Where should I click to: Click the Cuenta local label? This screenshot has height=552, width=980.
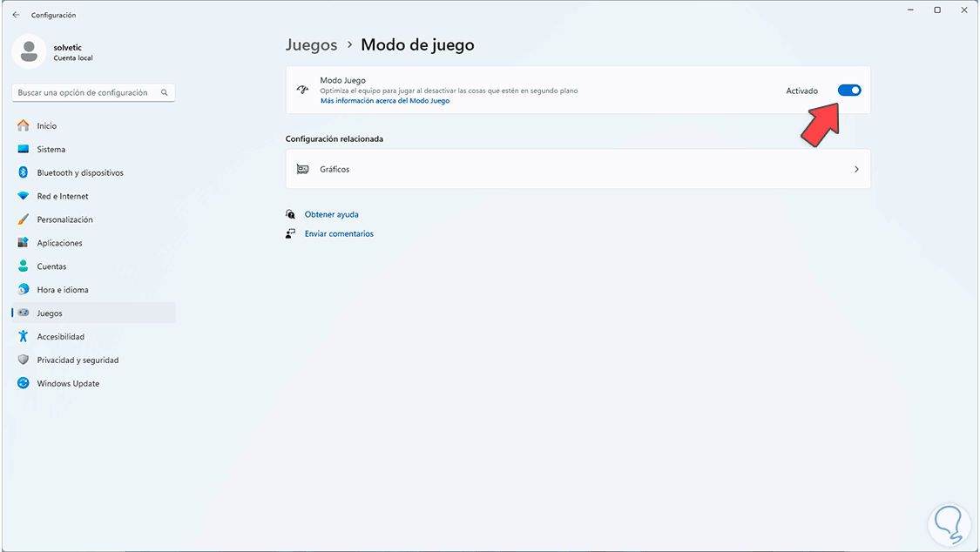(x=73, y=58)
